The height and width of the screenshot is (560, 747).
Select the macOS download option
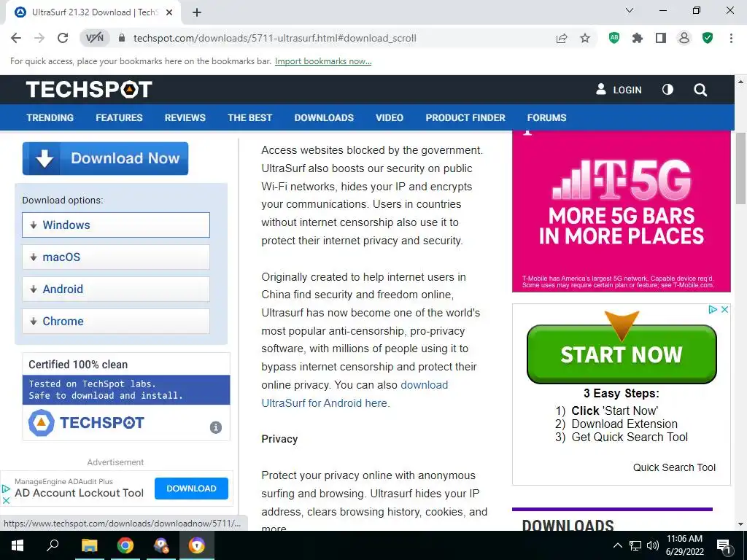(x=116, y=257)
